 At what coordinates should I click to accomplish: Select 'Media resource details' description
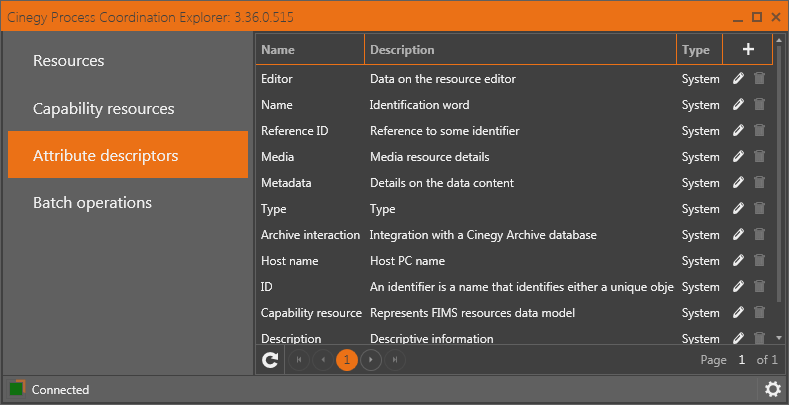tap(430, 157)
